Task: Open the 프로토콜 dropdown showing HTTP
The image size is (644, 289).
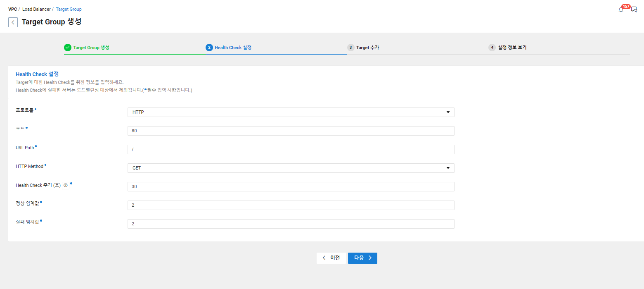Action: [x=290, y=112]
